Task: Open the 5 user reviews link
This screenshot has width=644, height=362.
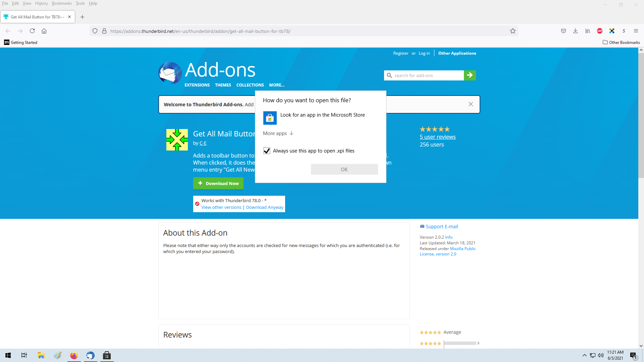Action: click(x=438, y=137)
